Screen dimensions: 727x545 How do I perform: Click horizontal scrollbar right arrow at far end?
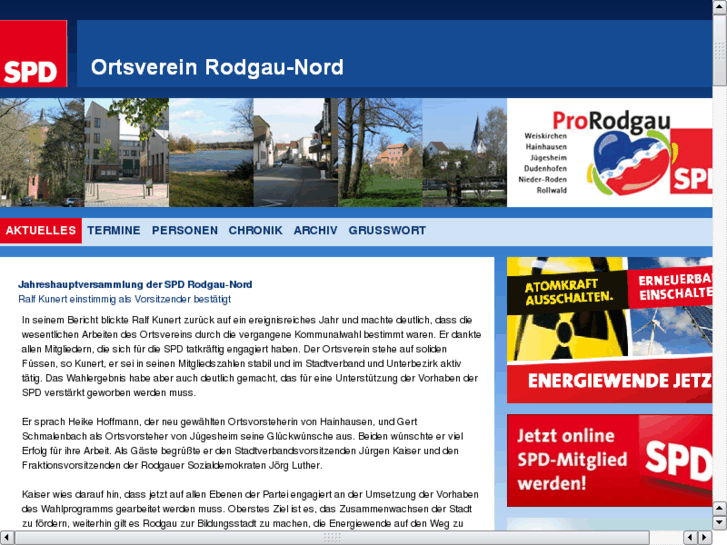click(705, 537)
